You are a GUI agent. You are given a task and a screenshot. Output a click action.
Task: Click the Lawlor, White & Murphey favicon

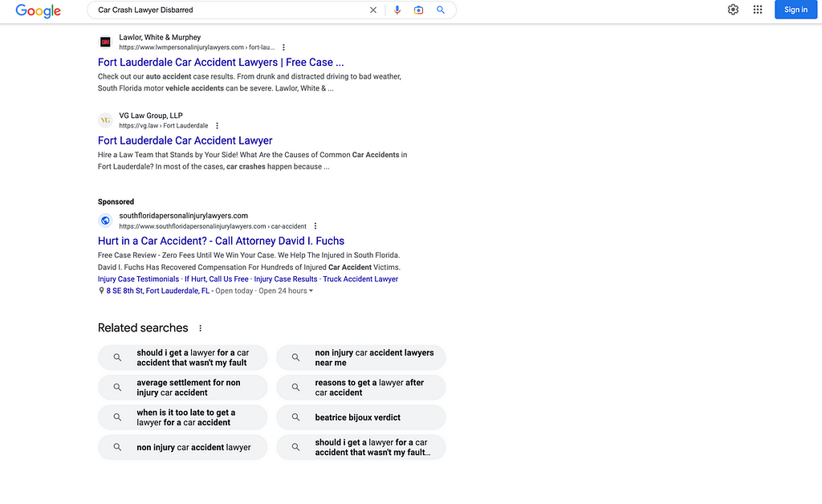tap(105, 42)
